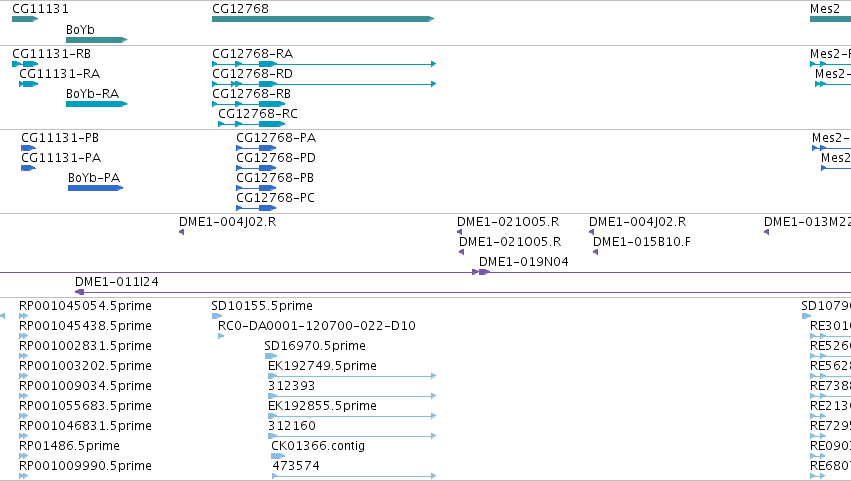Select the CG12768-RA transcript glyph

(324, 64)
